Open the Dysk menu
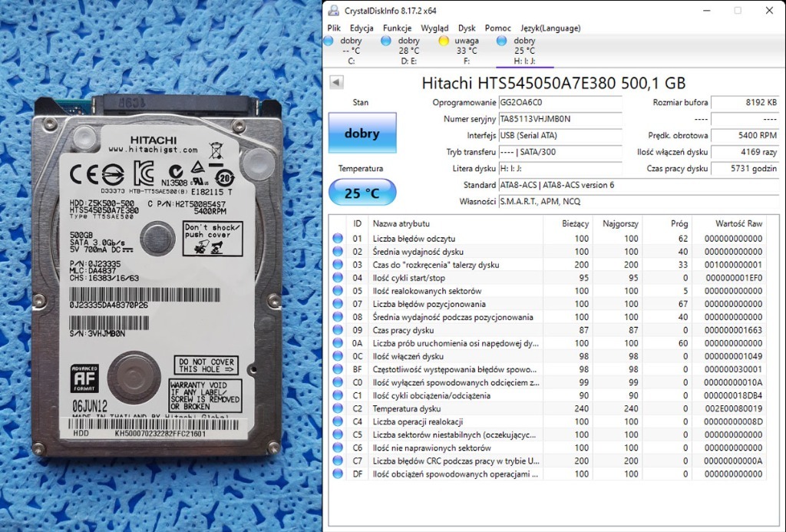 467,28
